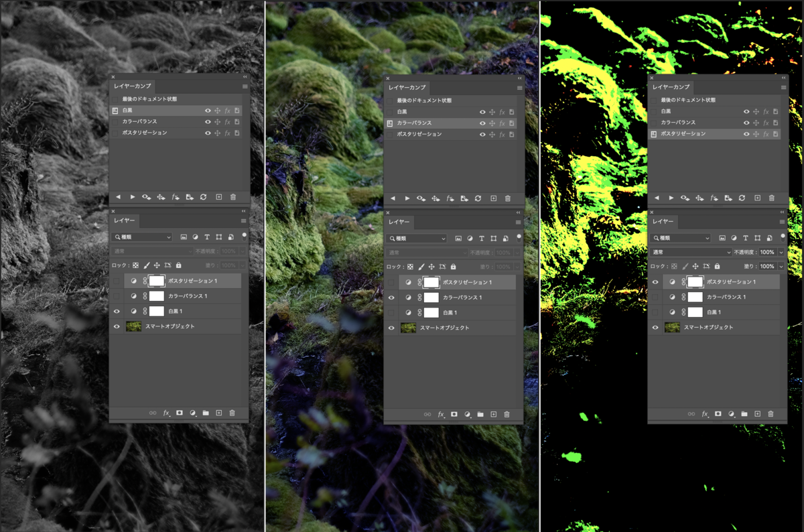Image resolution: width=804 pixels, height=532 pixels.
Task: Open 塗り fill arrow in right Layers panel
Action: pos(781,266)
